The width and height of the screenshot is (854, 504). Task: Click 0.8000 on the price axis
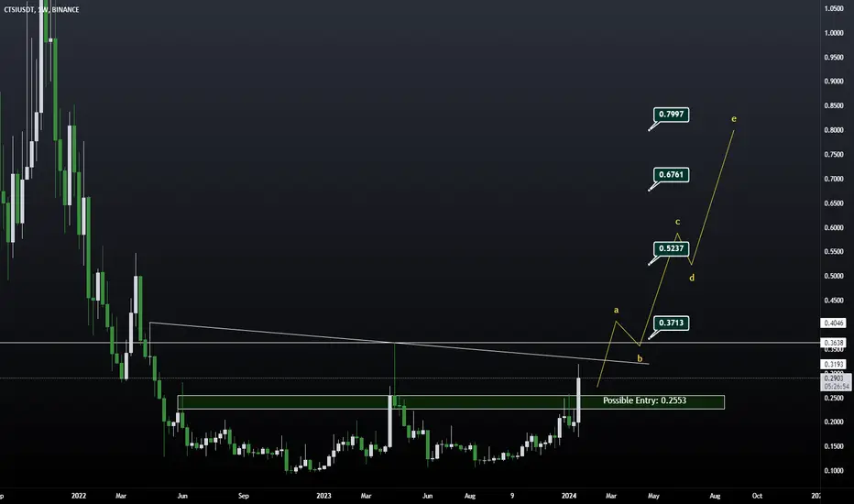(833, 130)
